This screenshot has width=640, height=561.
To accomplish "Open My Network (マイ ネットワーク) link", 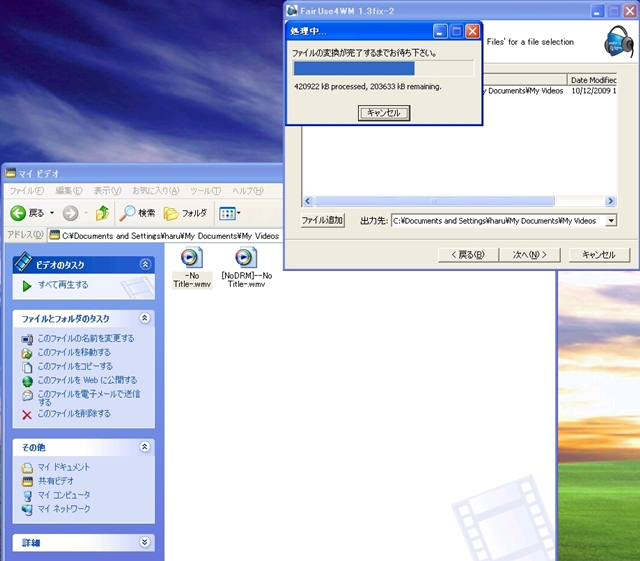I will click(x=64, y=508).
